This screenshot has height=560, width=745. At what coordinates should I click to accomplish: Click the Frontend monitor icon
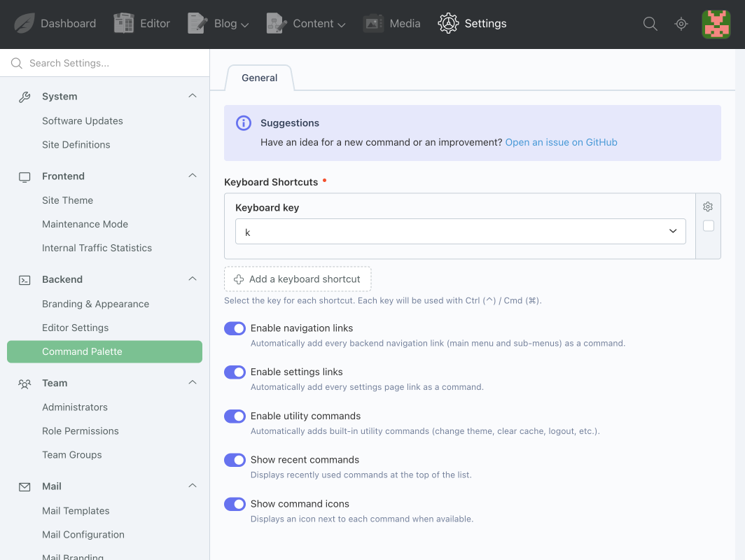point(25,176)
